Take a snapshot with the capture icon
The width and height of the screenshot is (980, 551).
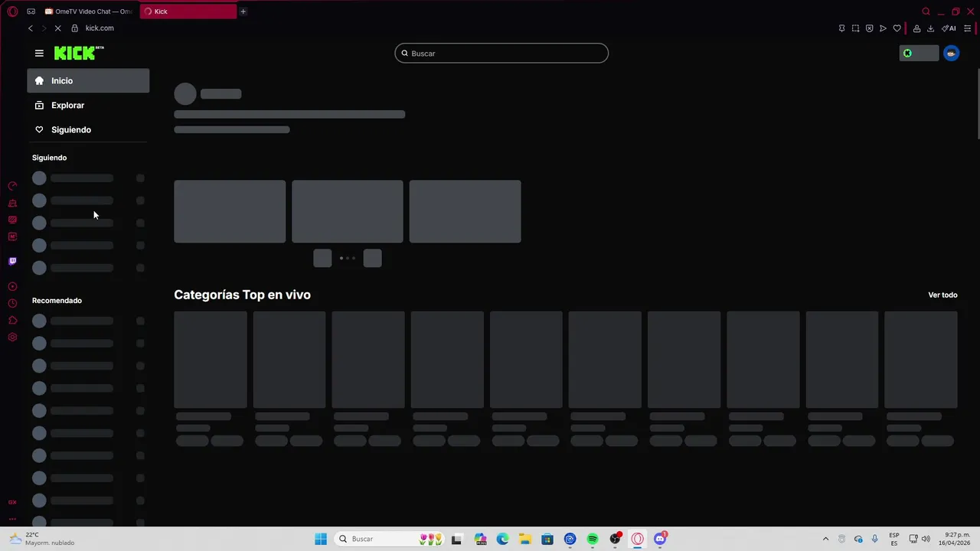[x=855, y=28]
